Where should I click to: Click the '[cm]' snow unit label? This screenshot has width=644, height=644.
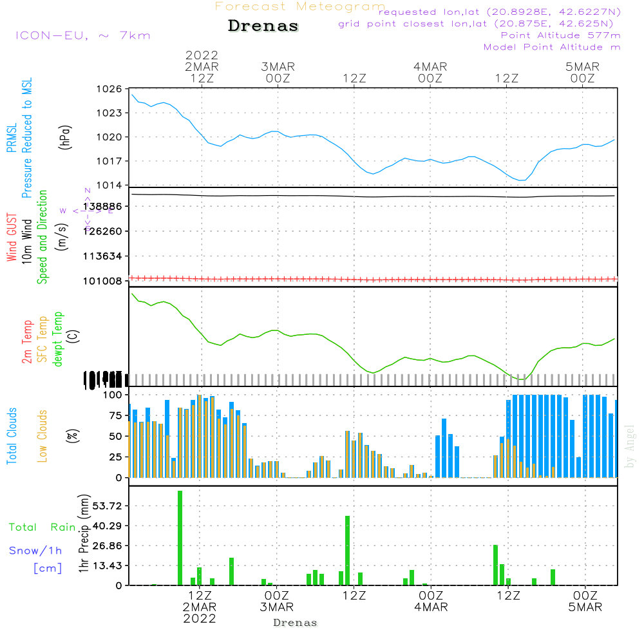pyautogui.click(x=48, y=568)
